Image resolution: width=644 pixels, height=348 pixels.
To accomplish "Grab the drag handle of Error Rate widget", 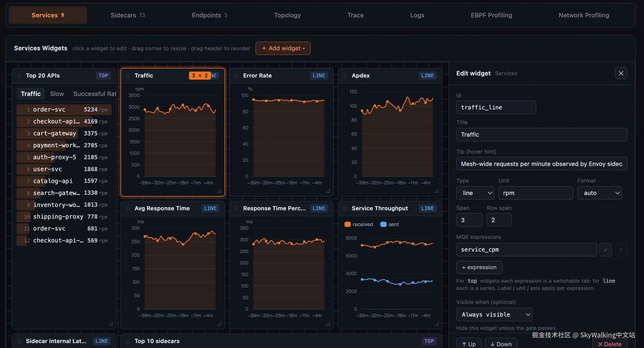I will 236,76.
